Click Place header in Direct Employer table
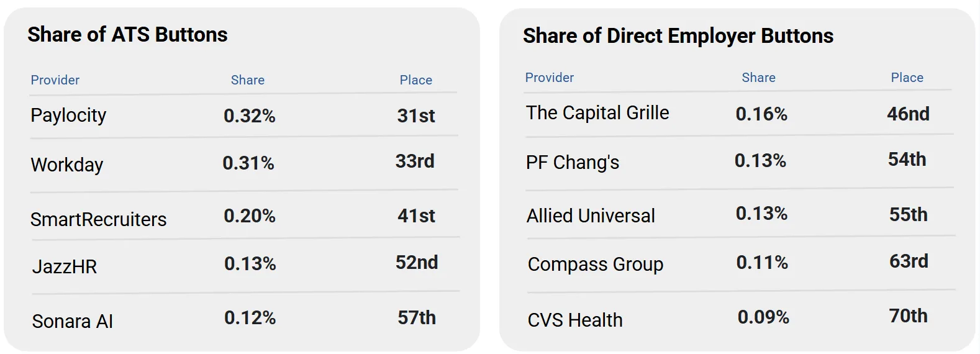Screen dimensions: 980x354 (x=907, y=78)
